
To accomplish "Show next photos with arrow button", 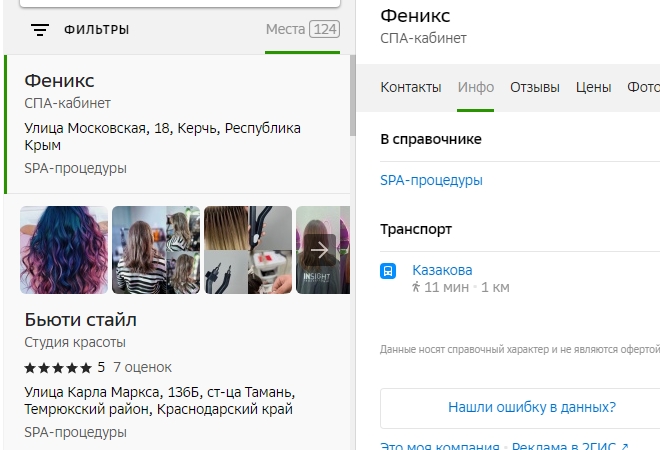I will (x=320, y=249).
